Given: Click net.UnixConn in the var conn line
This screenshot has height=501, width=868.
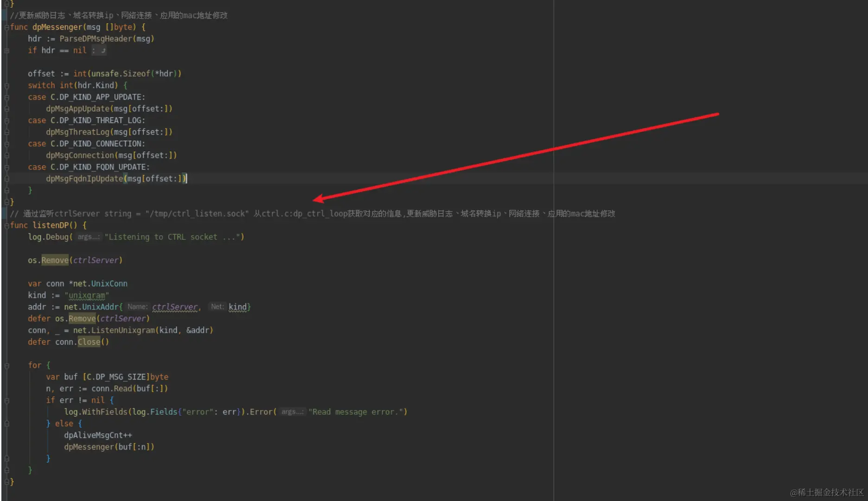Looking at the screenshot, I should 100,283.
